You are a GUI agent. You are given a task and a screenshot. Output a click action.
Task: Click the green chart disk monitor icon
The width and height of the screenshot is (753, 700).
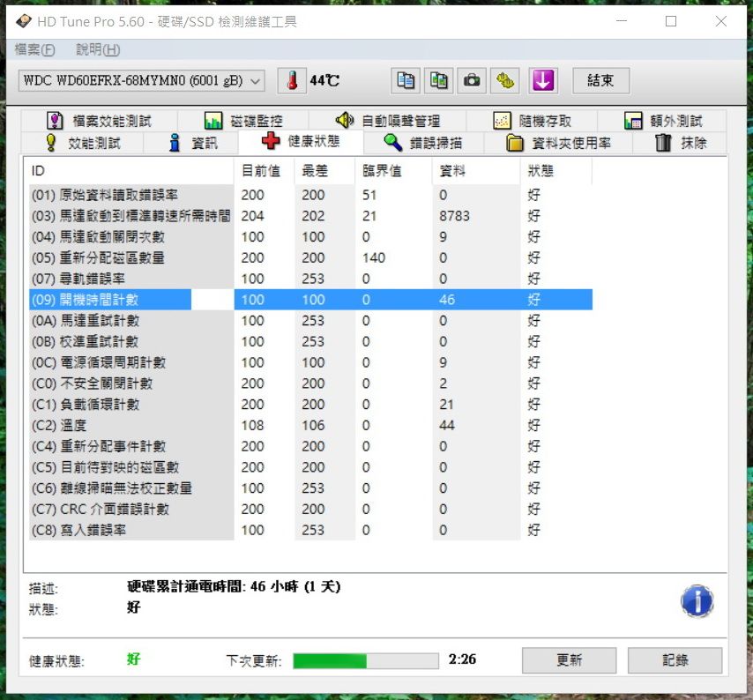click(213, 121)
